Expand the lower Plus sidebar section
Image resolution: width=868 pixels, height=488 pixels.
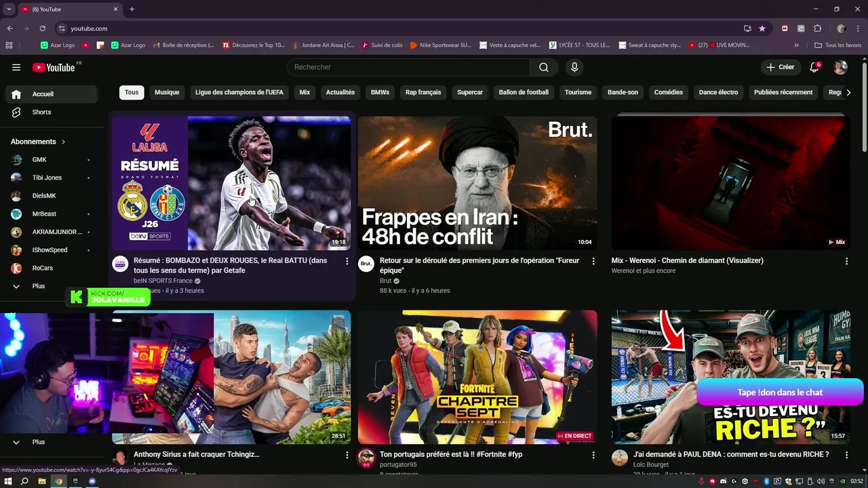tap(52, 442)
